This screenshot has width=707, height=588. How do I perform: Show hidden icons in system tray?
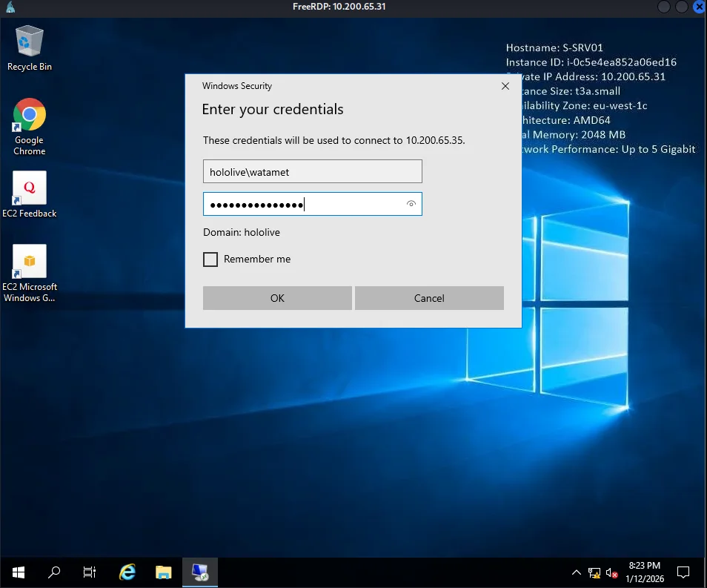[577, 572]
